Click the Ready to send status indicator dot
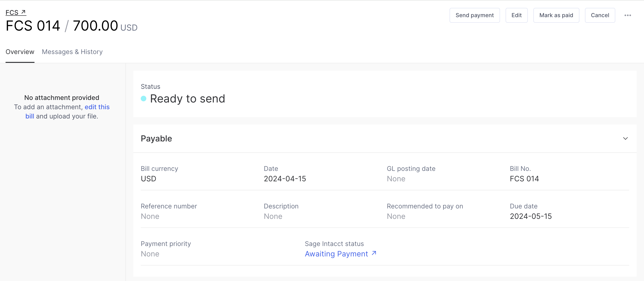This screenshot has height=281, width=644. coord(144,99)
